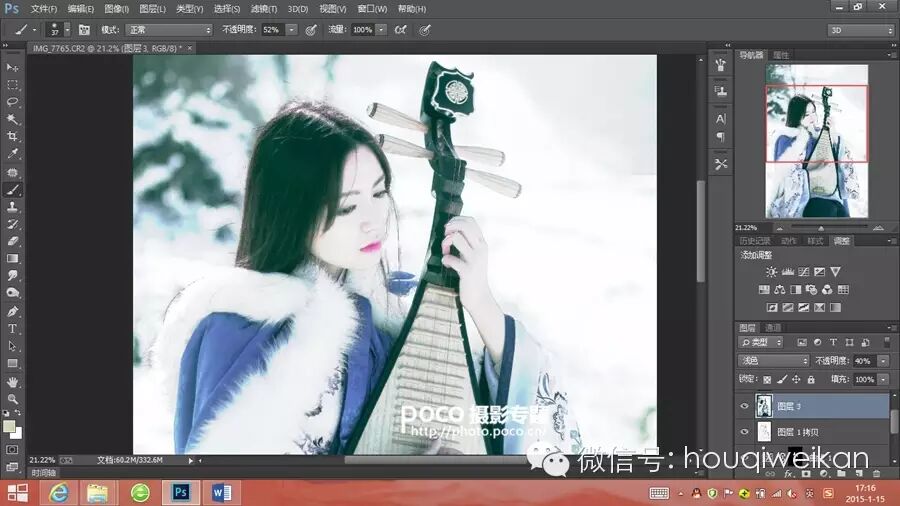Select the Crop tool
900x506 pixels.
[x=12, y=137]
